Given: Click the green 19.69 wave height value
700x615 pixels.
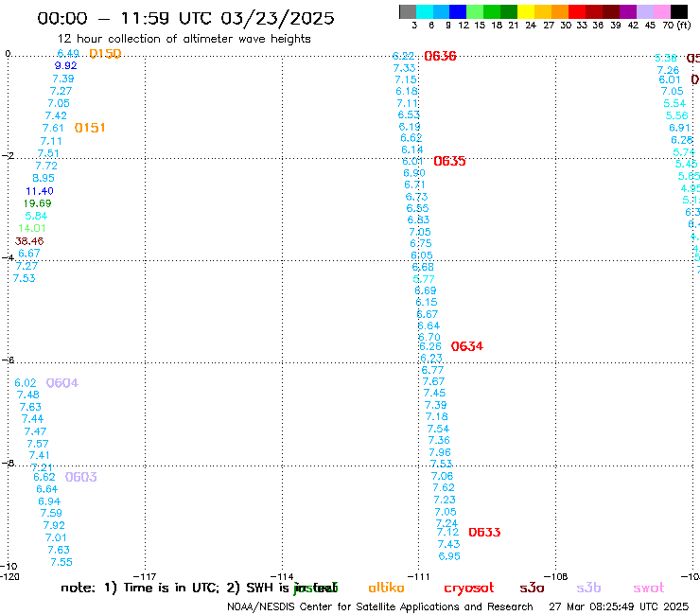Looking at the screenshot, I should [38, 203].
